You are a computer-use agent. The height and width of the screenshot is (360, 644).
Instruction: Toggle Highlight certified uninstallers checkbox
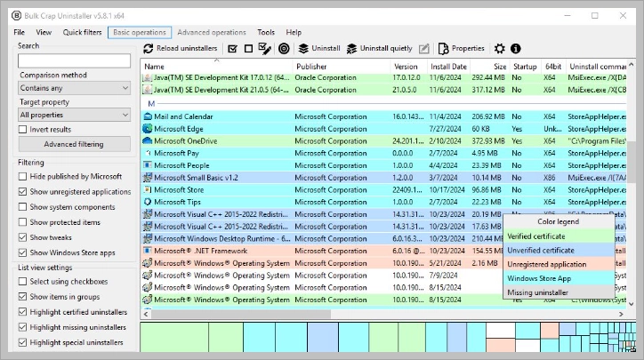(23, 312)
